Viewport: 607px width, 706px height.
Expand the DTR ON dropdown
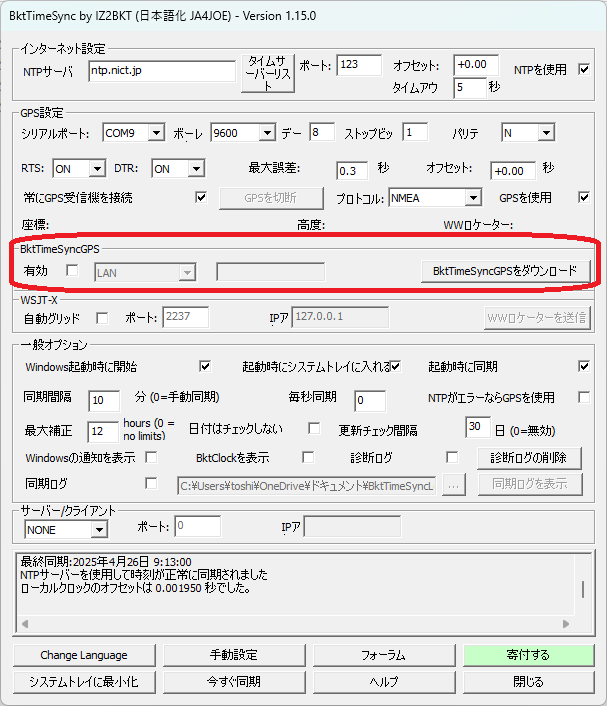coord(196,169)
